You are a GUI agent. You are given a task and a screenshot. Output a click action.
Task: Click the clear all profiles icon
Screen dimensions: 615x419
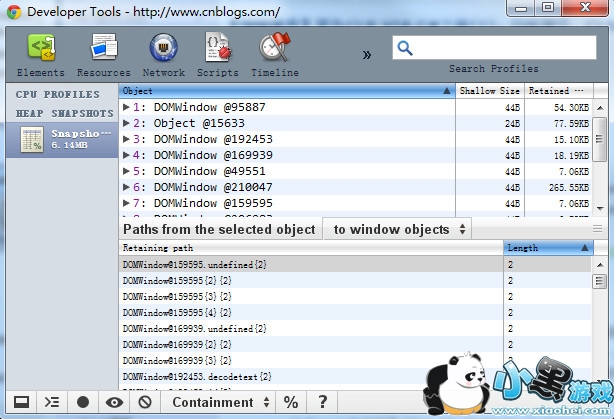[145, 402]
